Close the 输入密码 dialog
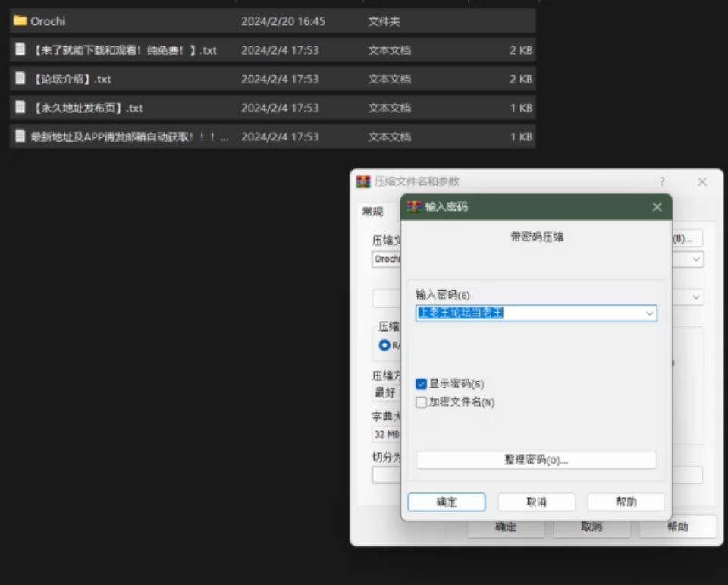 pos(657,207)
